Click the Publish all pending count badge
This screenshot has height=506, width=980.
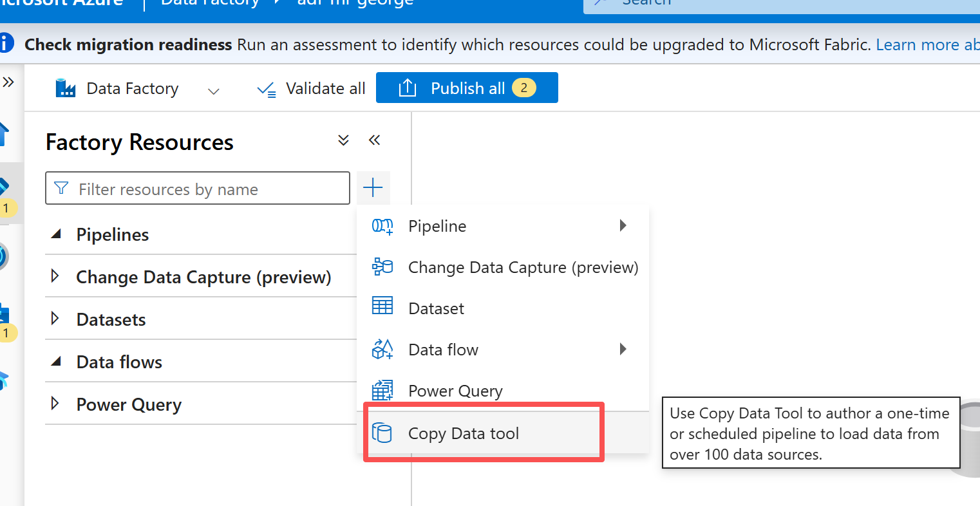coord(524,88)
